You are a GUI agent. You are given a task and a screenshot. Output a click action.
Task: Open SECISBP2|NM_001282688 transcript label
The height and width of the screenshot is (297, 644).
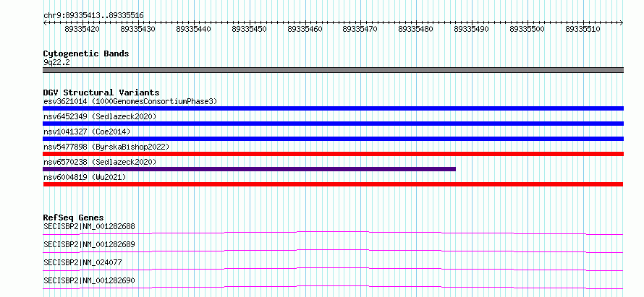[x=89, y=226]
